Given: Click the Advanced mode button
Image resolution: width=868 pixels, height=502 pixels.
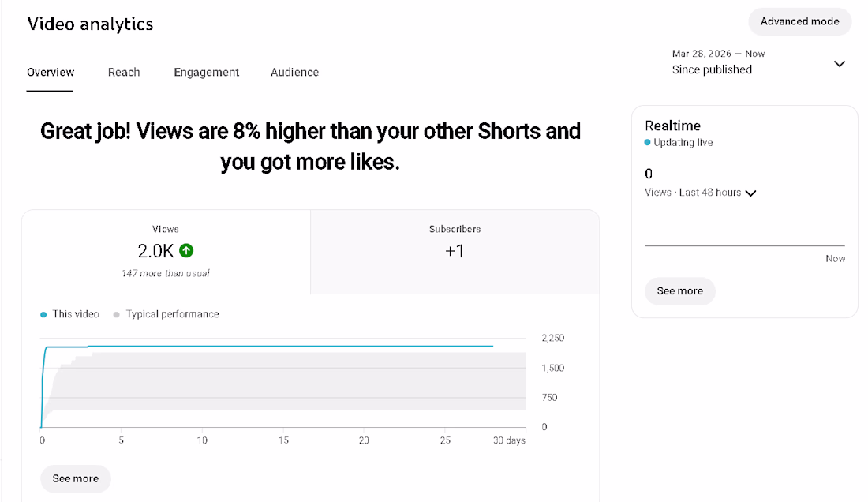Looking at the screenshot, I should coord(799,21).
